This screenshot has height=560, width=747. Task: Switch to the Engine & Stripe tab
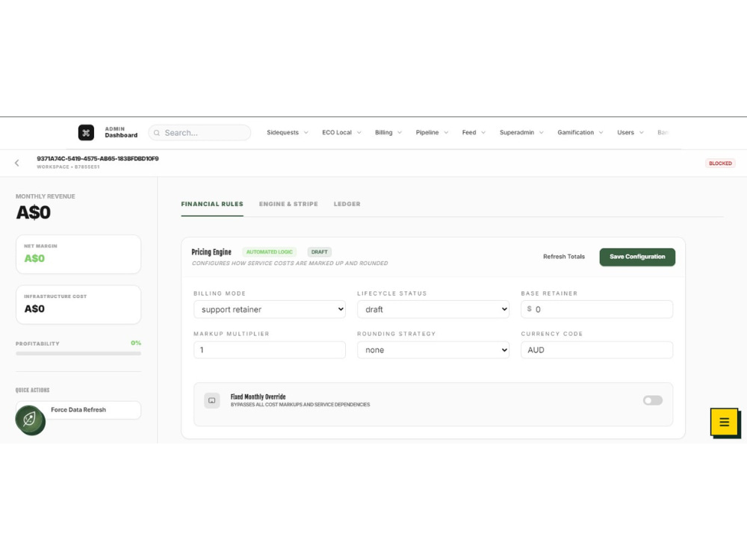(288, 204)
